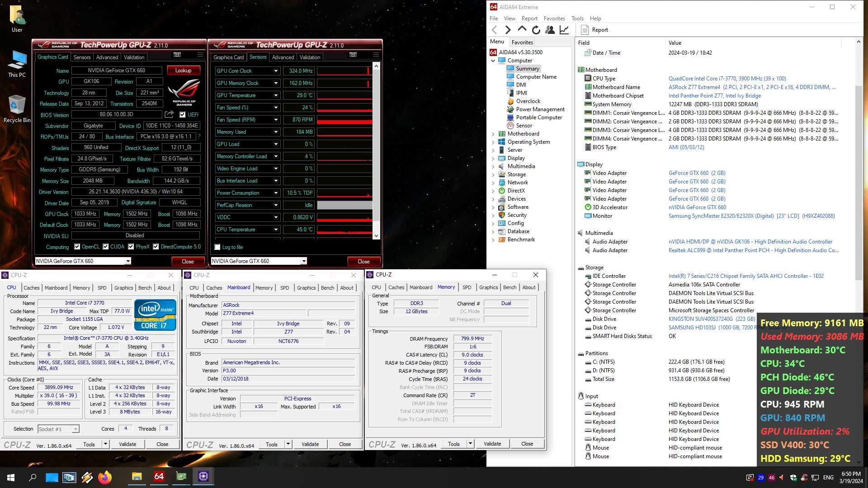Toggle the PhysX checkbox in GPU-Z
Image resolution: width=868 pixels, height=488 pixels.
[x=131, y=247]
